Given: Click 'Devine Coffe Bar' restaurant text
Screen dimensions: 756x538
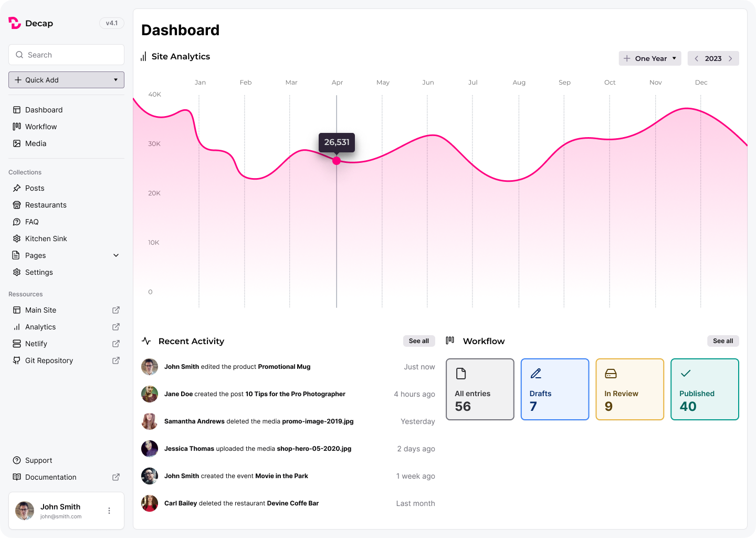Looking at the screenshot, I should tap(293, 503).
